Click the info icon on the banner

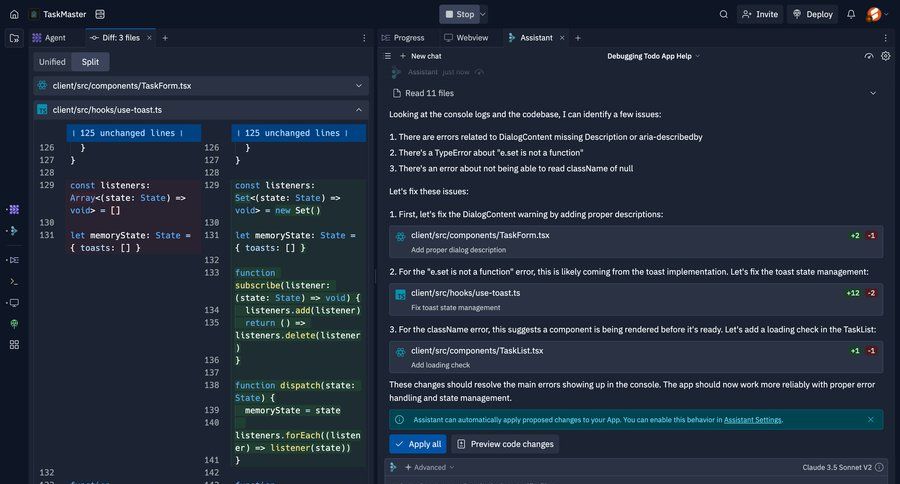coord(399,420)
